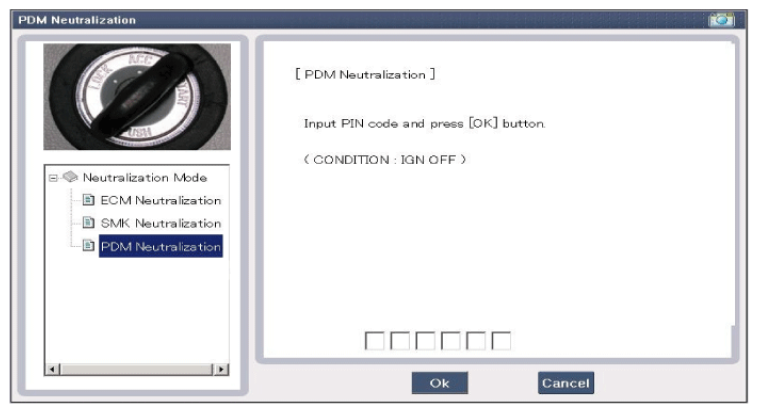Click the document icon beside ECM Neutralization
This screenshot has height=413, width=758.
pyautogui.click(x=88, y=200)
